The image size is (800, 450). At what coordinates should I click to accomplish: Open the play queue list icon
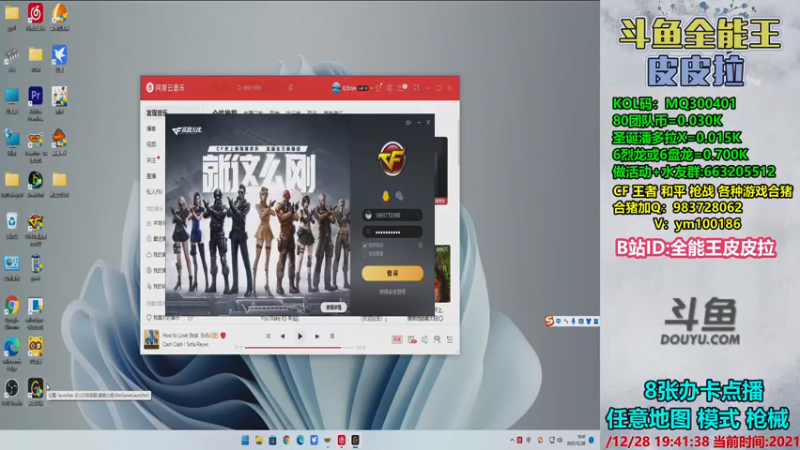(x=449, y=339)
